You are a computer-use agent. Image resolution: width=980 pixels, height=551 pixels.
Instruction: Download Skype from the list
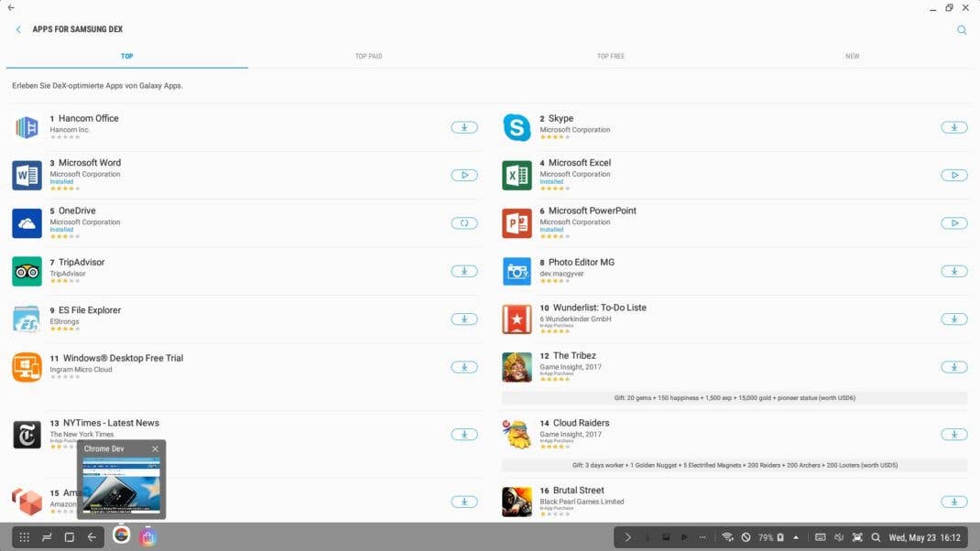coord(953,126)
